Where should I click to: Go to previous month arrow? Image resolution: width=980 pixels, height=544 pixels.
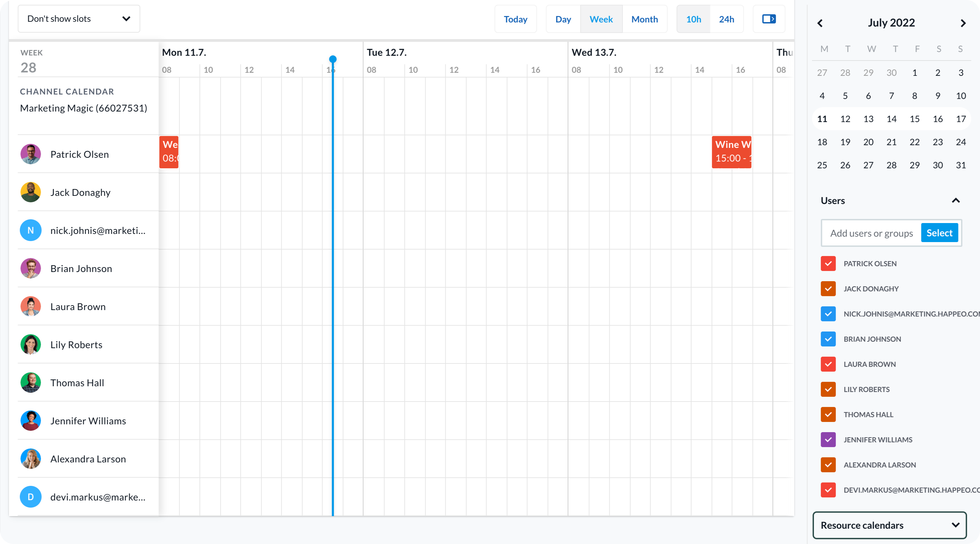(x=820, y=23)
